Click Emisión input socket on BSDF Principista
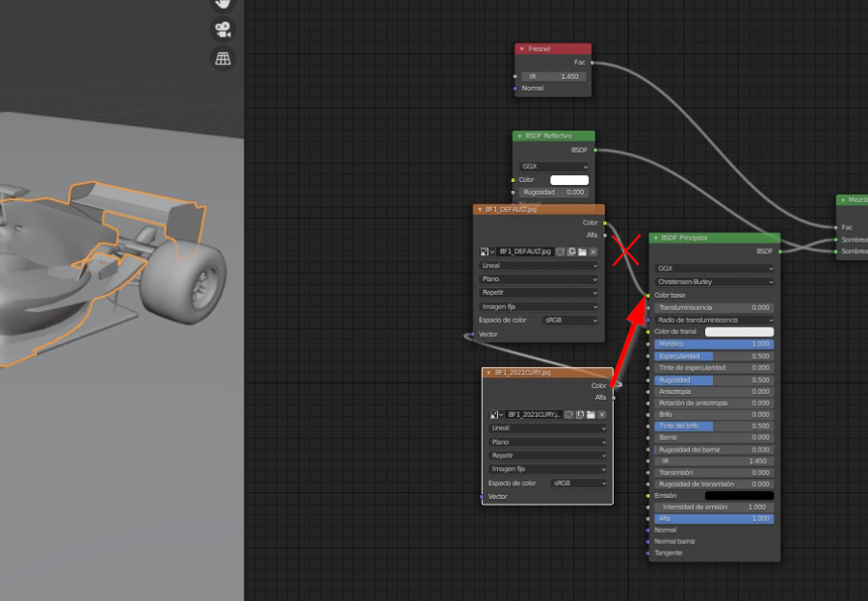868x601 pixels. click(648, 496)
